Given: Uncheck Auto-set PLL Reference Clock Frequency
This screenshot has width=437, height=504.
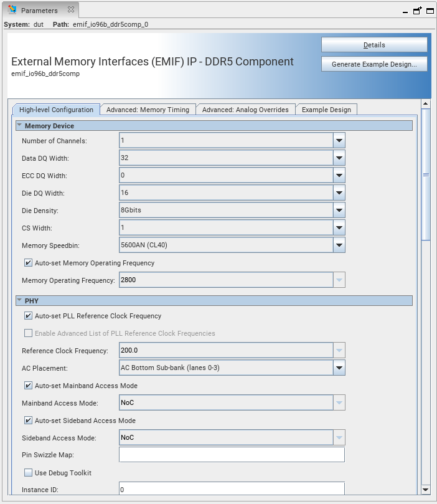Looking at the screenshot, I should pyautogui.click(x=28, y=316).
